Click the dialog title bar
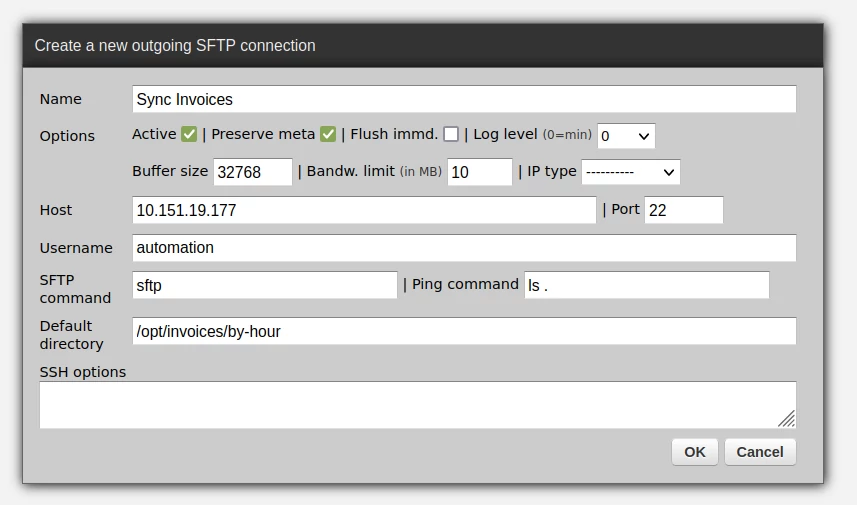Image resolution: width=857 pixels, height=505 pixels. click(423, 45)
